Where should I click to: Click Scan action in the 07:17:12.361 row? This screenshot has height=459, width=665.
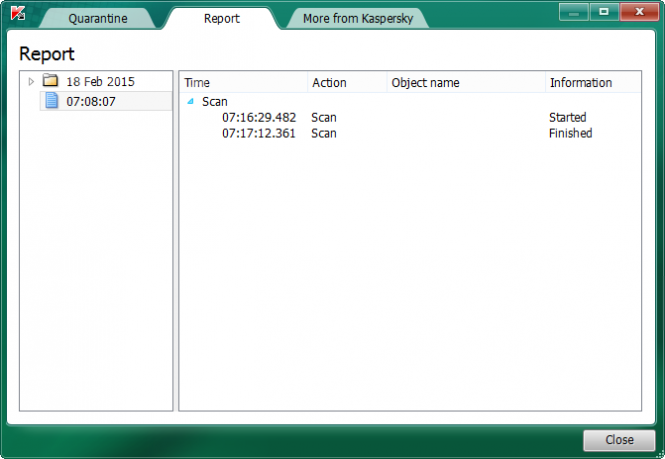coord(324,133)
